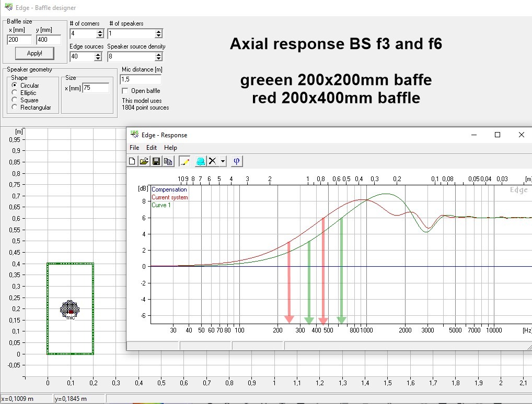Click the speaker Size x [mm] field
The height and width of the screenshot is (404, 532).
pos(96,88)
